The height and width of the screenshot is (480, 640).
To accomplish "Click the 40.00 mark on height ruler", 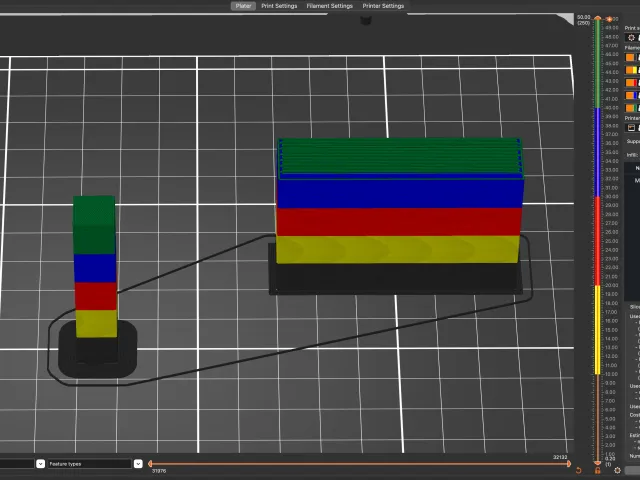I will 612,108.
